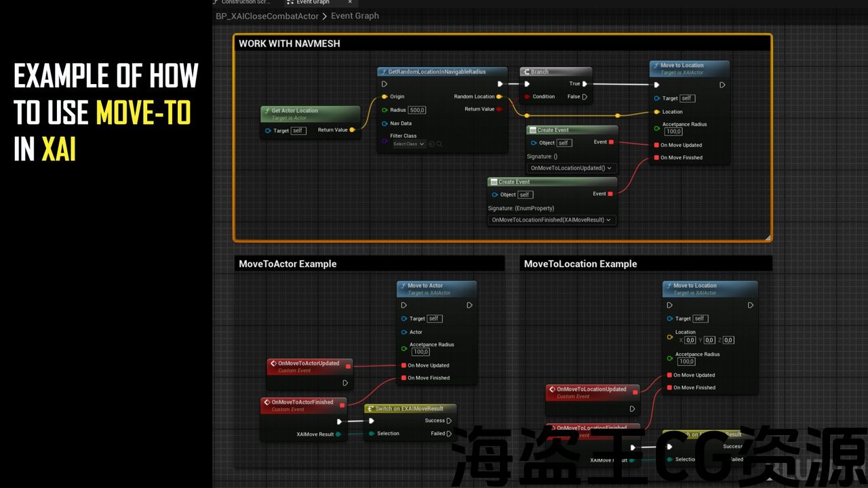Select the Event Graph tab
Viewport: 868px width, 488px height.
click(313, 3)
